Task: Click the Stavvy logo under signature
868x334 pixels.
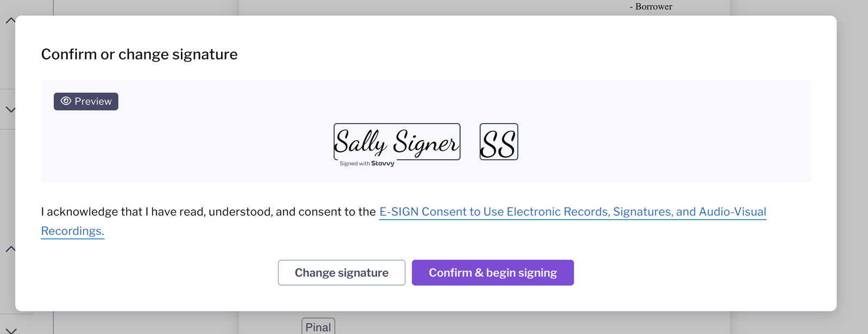Action: [383, 163]
